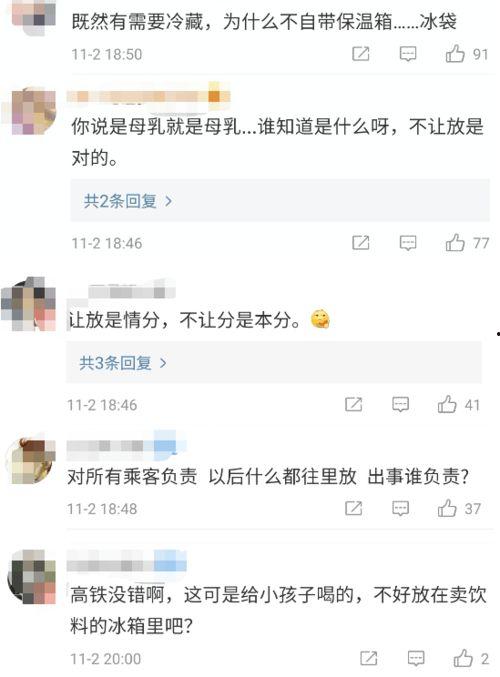The width and height of the screenshot is (500, 677).
Task: Like the 11-2 20:00 comment
Action: 463,658
